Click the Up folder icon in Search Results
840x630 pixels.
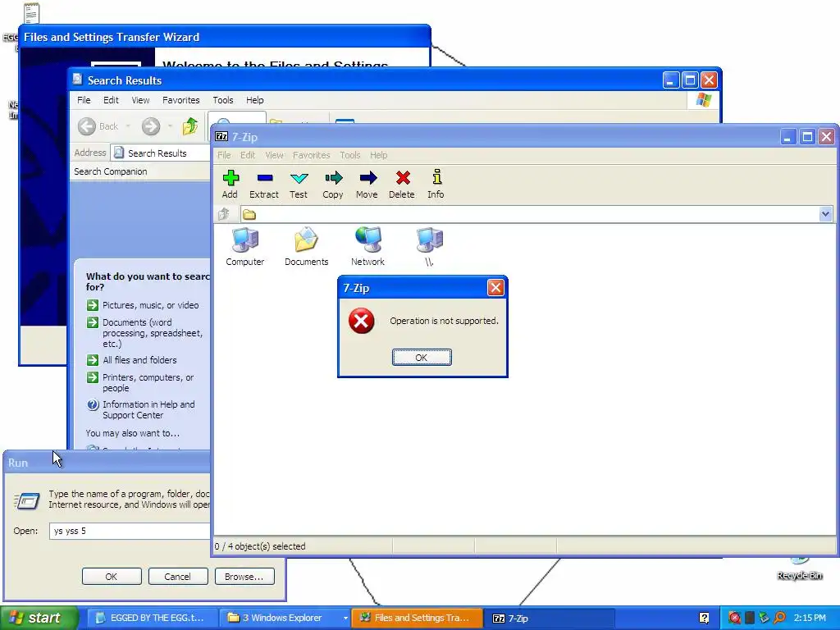190,126
